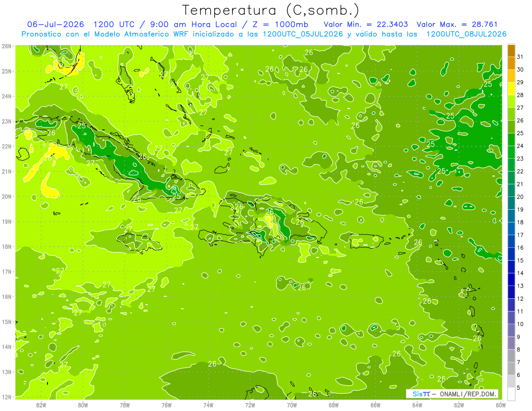The height and width of the screenshot is (411, 532).
Task: Click the '24N' latitude axis label
Action: coord(7,96)
